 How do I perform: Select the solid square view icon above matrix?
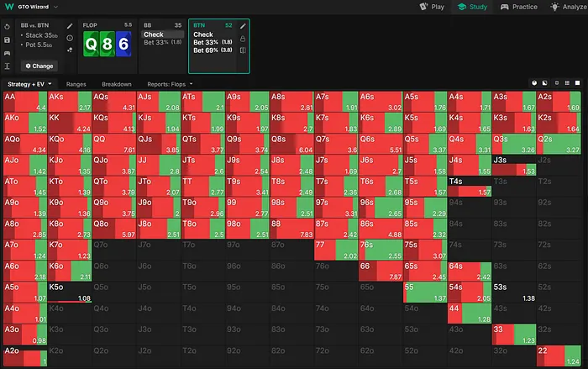[576, 83]
